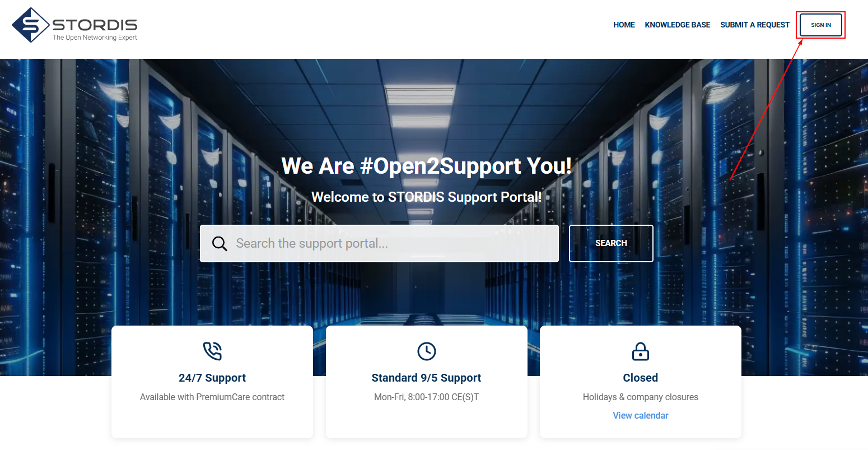
Task: Click the STORDIS diamond logo icon
Action: click(x=31, y=25)
